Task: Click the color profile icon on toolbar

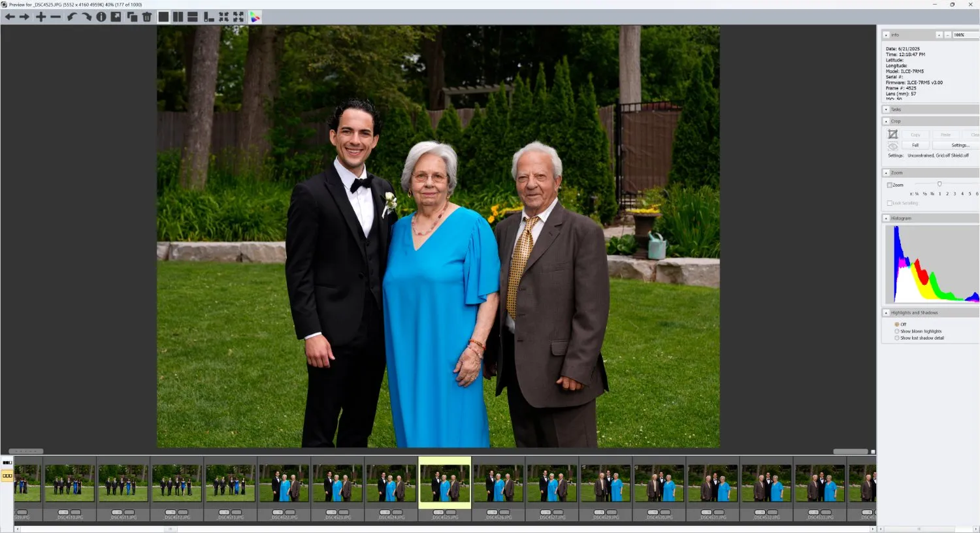Action: 255,16
